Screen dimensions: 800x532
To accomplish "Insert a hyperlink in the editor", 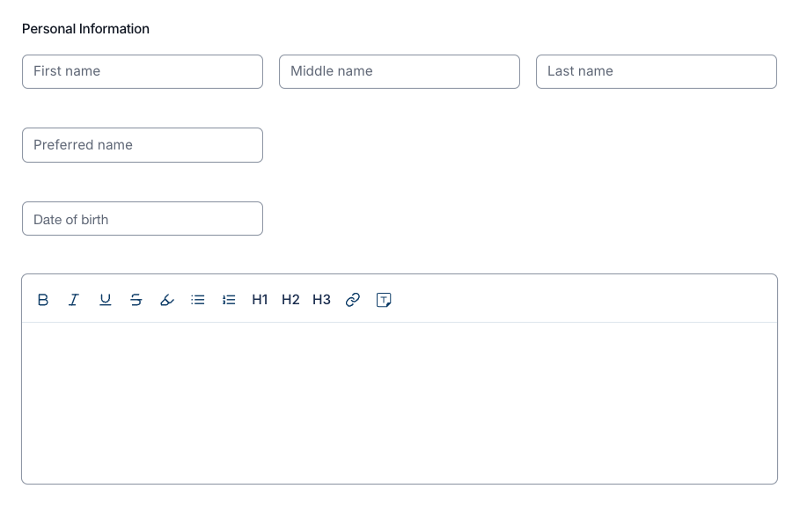I will [353, 300].
